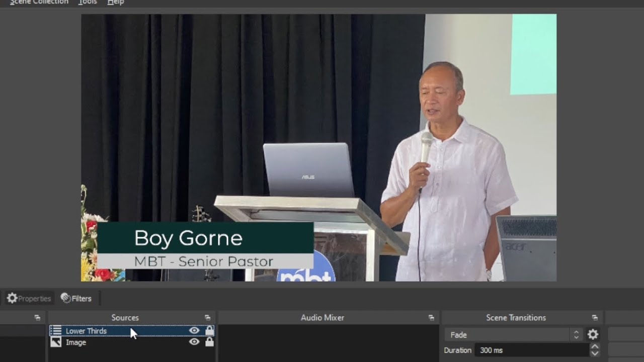Screen dimensions: 644x362
Task: Increase the transition Duration with the up arrow
Action: pos(595,346)
